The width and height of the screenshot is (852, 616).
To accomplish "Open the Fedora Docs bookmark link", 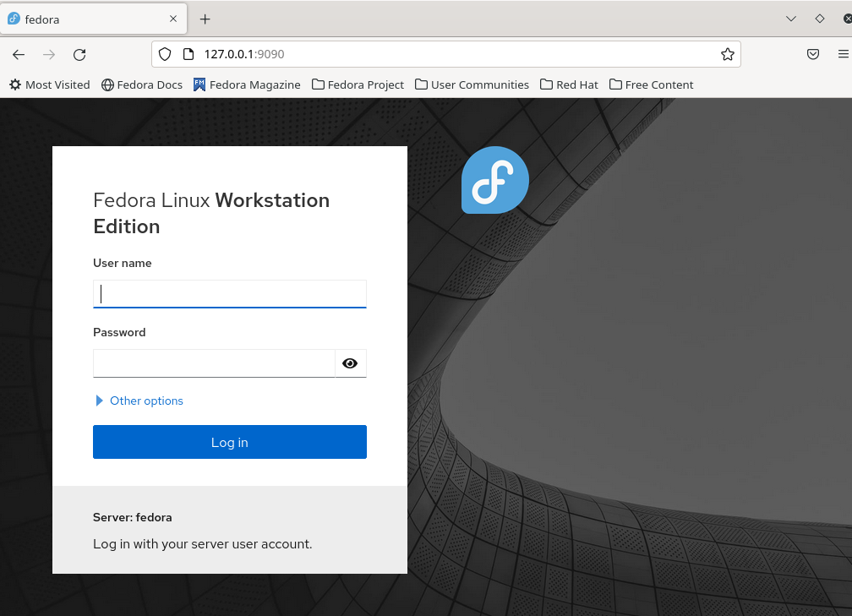I will pyautogui.click(x=141, y=84).
